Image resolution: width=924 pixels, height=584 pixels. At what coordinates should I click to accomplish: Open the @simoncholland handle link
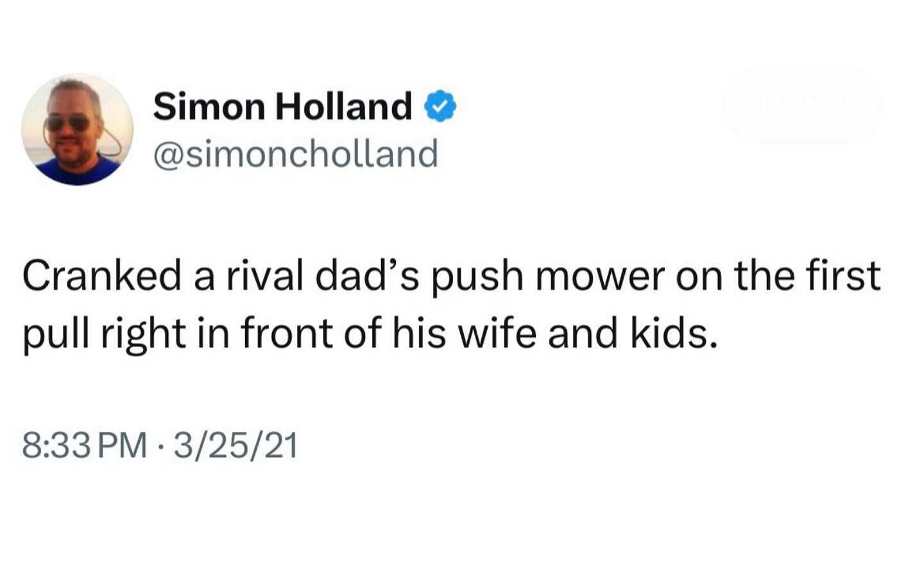click(x=296, y=154)
